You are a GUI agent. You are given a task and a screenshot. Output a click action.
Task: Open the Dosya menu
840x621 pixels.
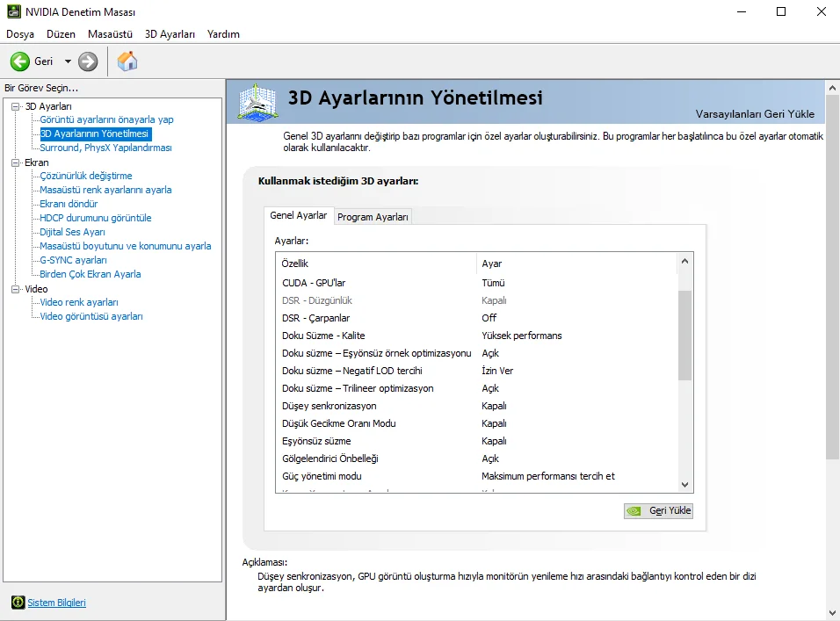[20, 34]
